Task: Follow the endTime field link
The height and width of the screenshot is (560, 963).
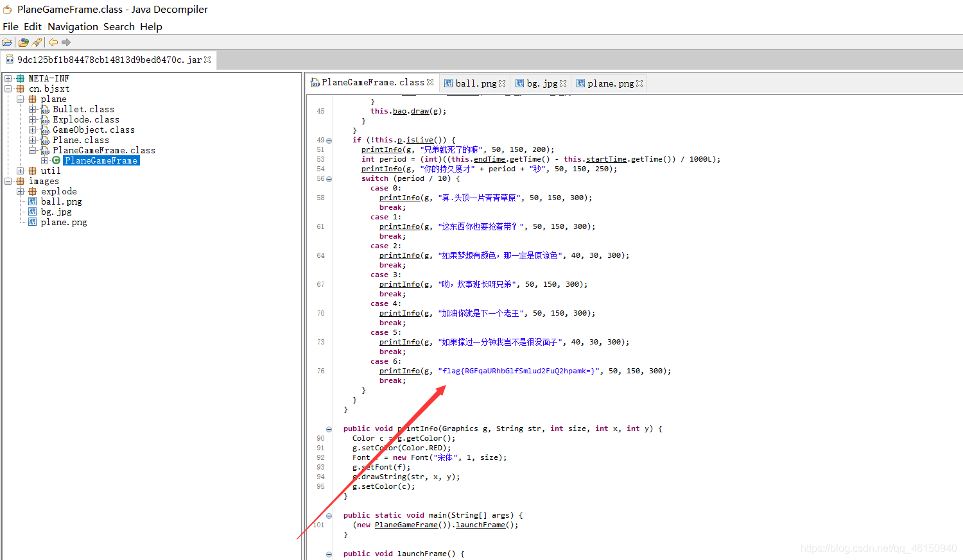Action: (489, 159)
